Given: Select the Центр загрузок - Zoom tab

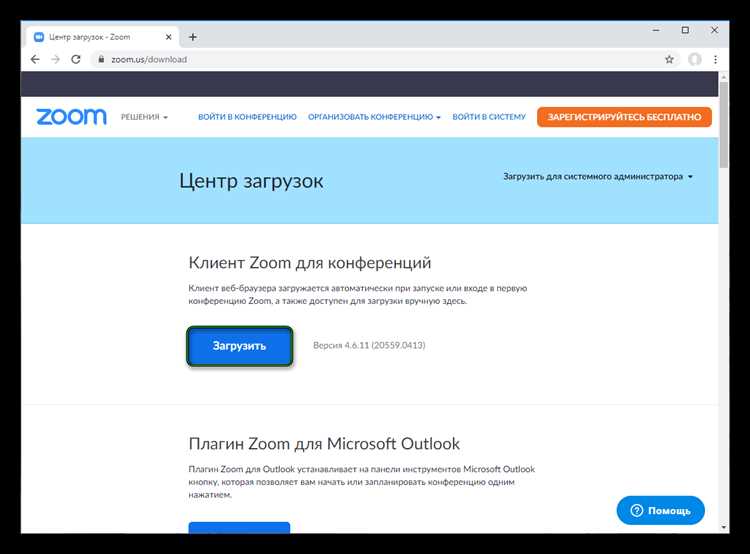Looking at the screenshot, I should [103, 37].
